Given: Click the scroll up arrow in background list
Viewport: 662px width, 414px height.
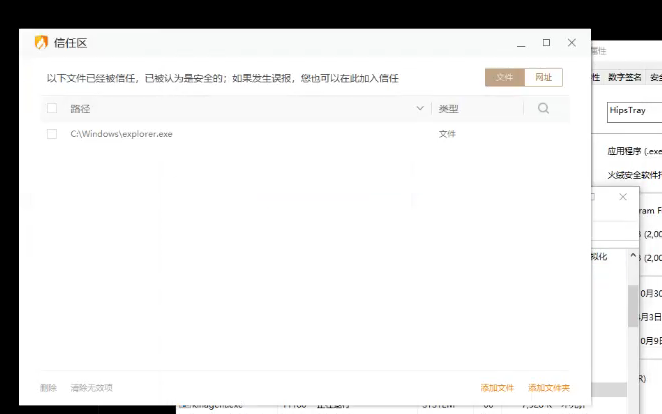Looking at the screenshot, I should point(631,257).
